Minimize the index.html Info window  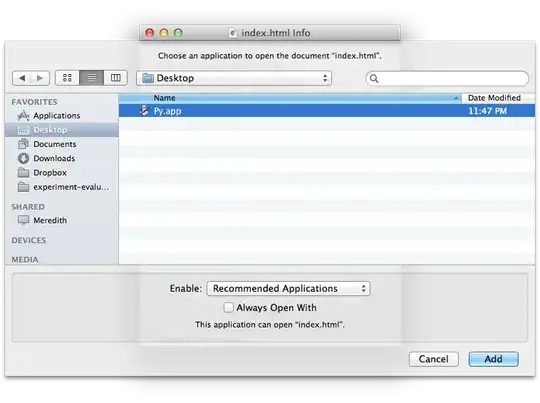(164, 33)
